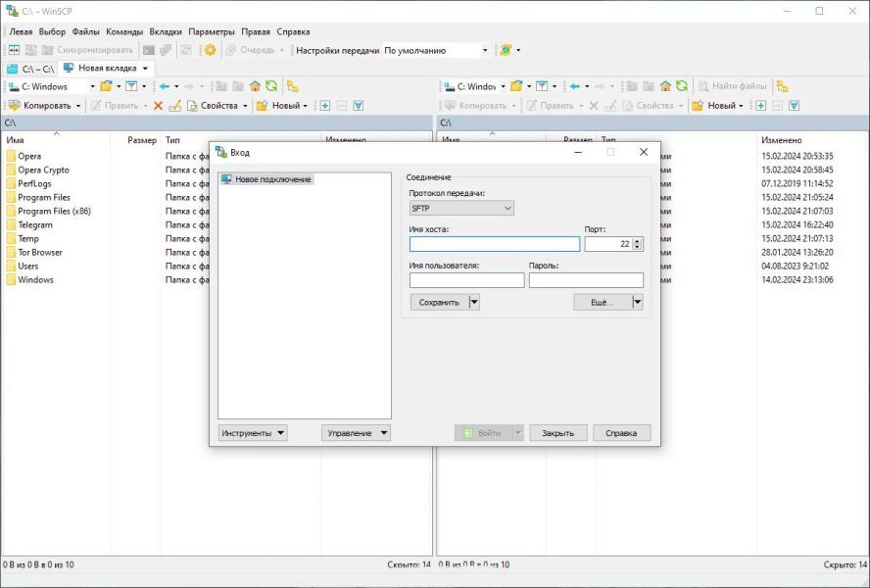The width and height of the screenshot is (870, 588).
Task: Go back using left panel blue arrow
Action: coord(165,86)
